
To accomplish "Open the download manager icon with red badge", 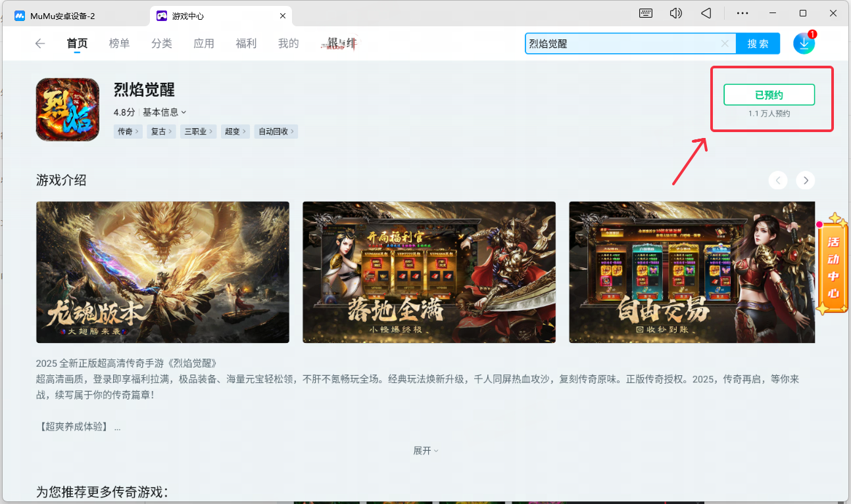I will pyautogui.click(x=804, y=43).
